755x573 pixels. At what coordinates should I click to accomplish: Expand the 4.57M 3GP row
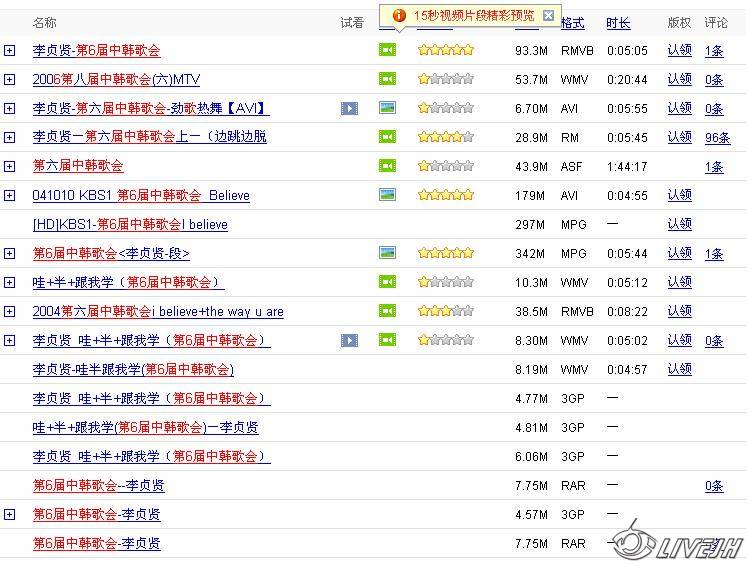coord(10,515)
